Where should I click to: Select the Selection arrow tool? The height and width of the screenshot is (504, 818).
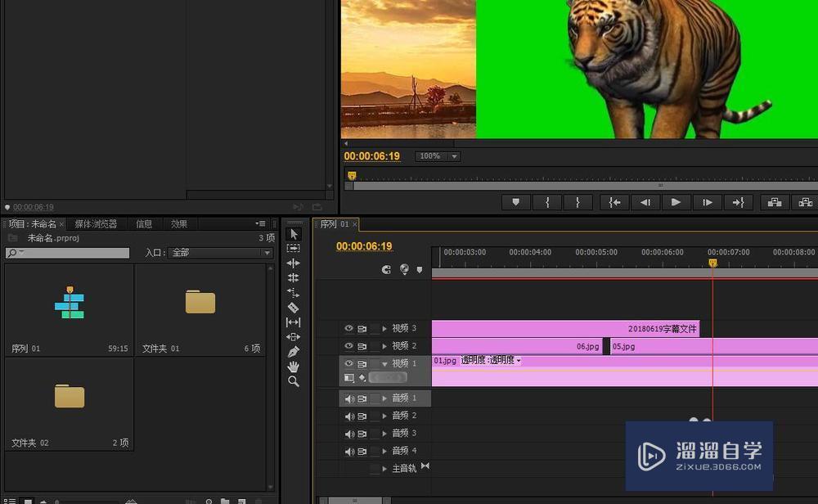tap(294, 234)
